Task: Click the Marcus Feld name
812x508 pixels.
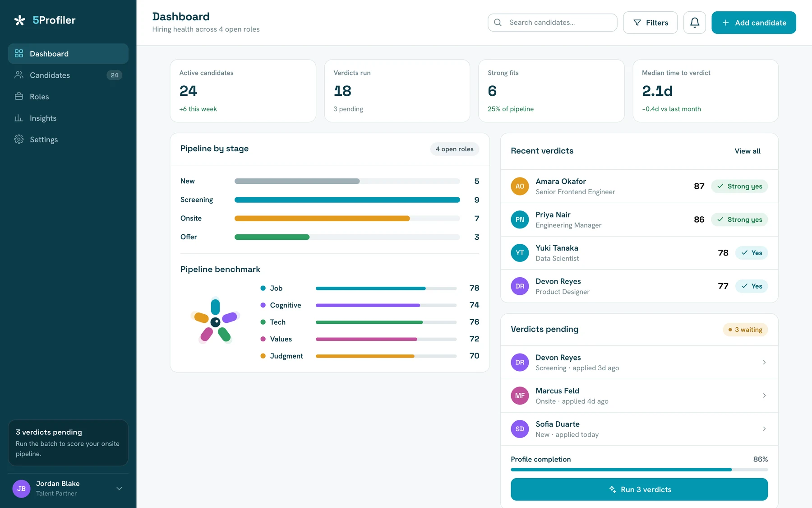Action: point(557,391)
